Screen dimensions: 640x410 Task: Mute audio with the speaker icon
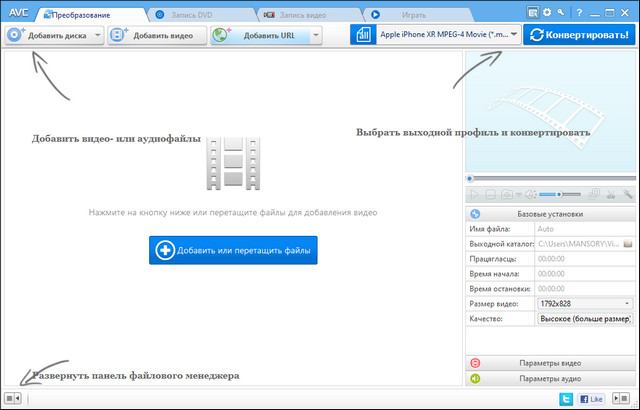[x=530, y=195]
